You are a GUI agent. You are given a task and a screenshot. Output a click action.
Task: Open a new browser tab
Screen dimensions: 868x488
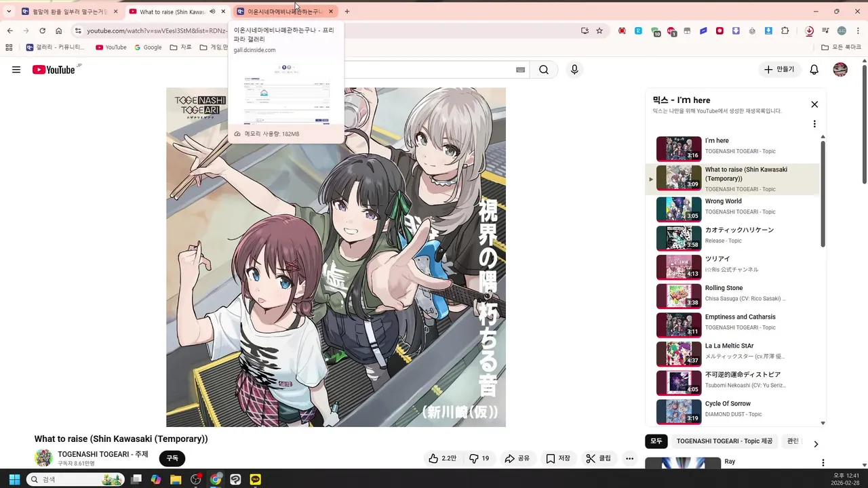click(347, 12)
